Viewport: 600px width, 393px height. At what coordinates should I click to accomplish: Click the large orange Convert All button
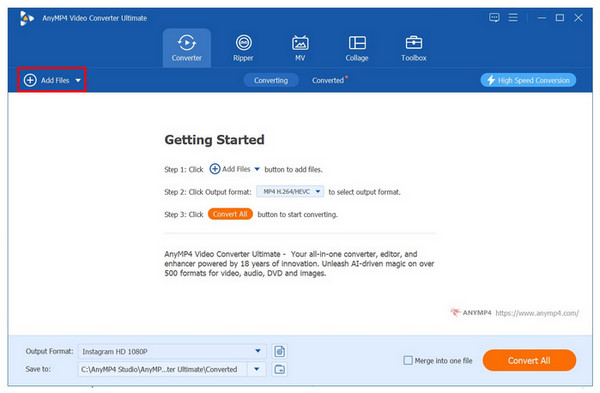529,360
